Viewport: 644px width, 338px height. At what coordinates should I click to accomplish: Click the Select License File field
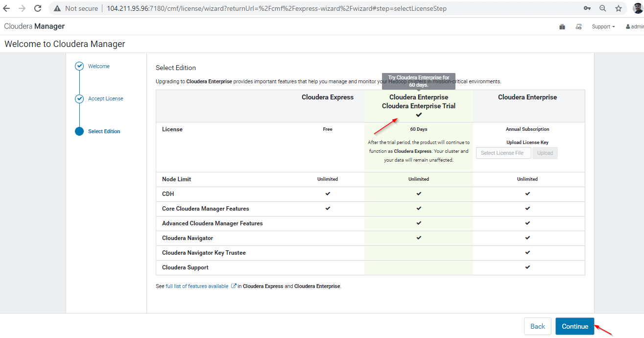coord(502,153)
